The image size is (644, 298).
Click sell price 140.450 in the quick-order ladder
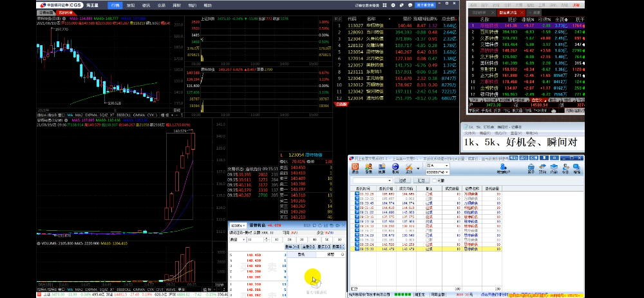[x=254, y=255]
